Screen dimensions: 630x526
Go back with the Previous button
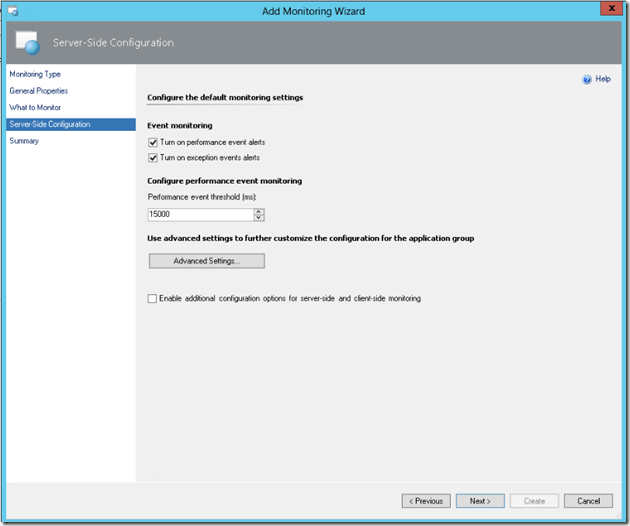[x=425, y=501]
